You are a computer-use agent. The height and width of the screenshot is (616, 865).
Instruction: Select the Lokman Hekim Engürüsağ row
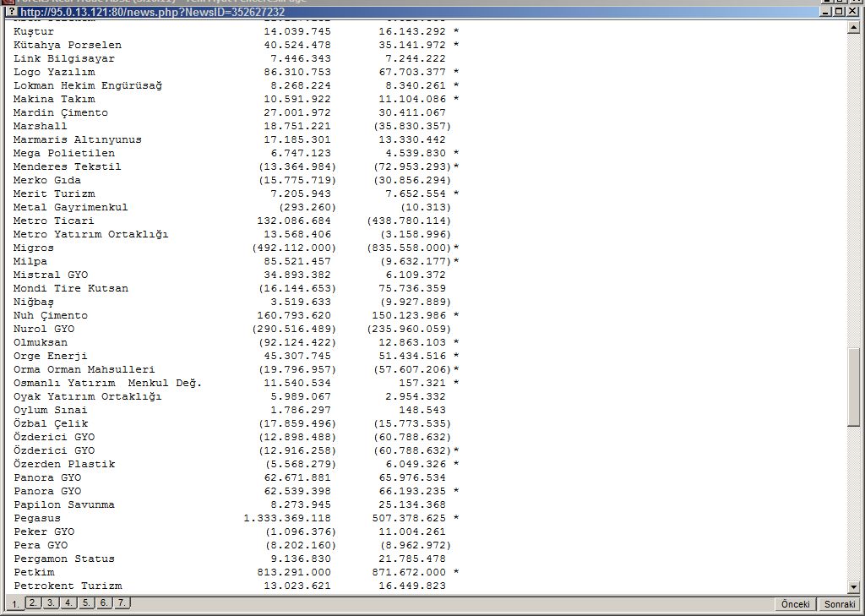click(x=88, y=85)
